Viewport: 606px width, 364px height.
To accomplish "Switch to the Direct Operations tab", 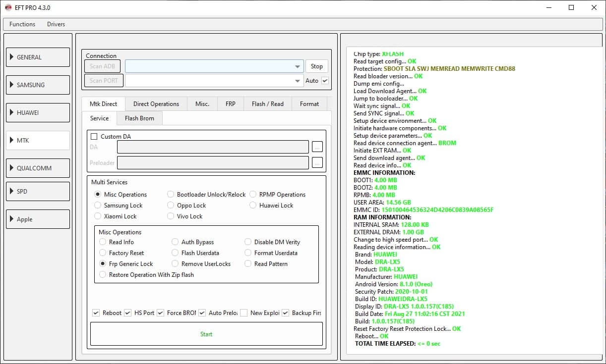I will (156, 104).
